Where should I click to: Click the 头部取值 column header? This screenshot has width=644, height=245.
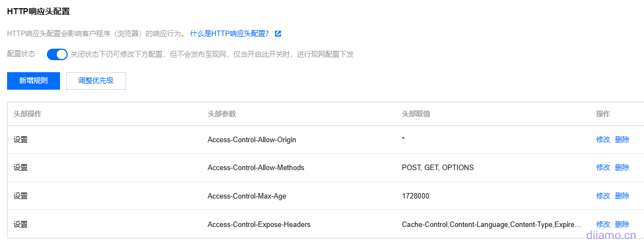tap(416, 114)
